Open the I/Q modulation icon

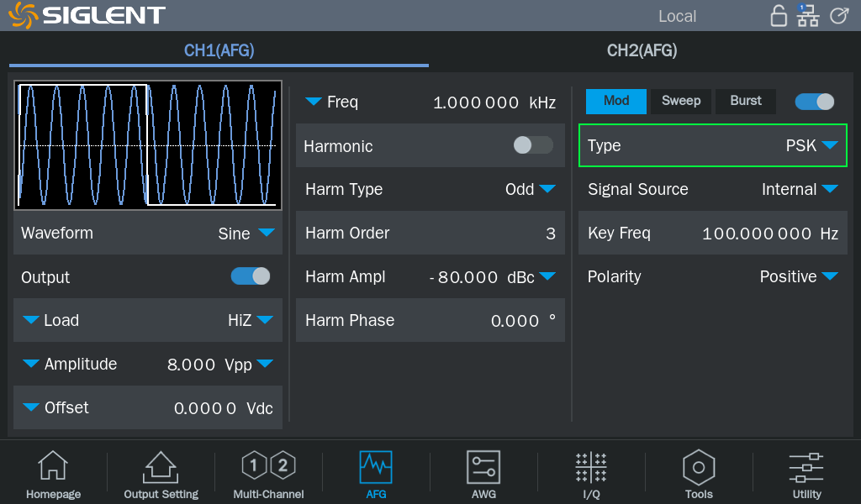pyautogui.click(x=591, y=475)
